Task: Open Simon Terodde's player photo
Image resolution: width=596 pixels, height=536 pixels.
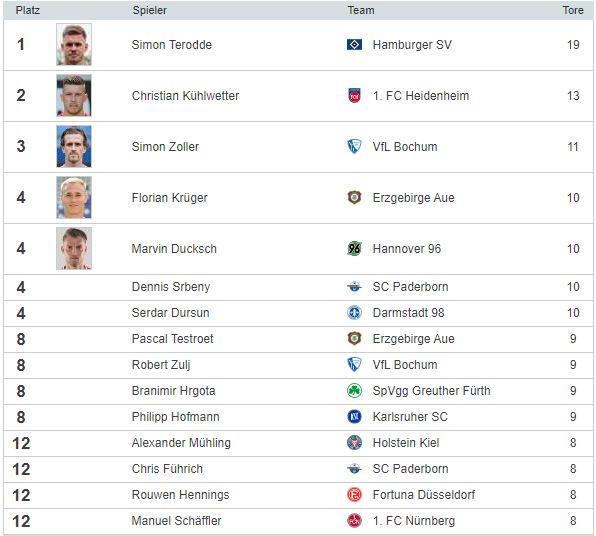Action: tap(74, 44)
